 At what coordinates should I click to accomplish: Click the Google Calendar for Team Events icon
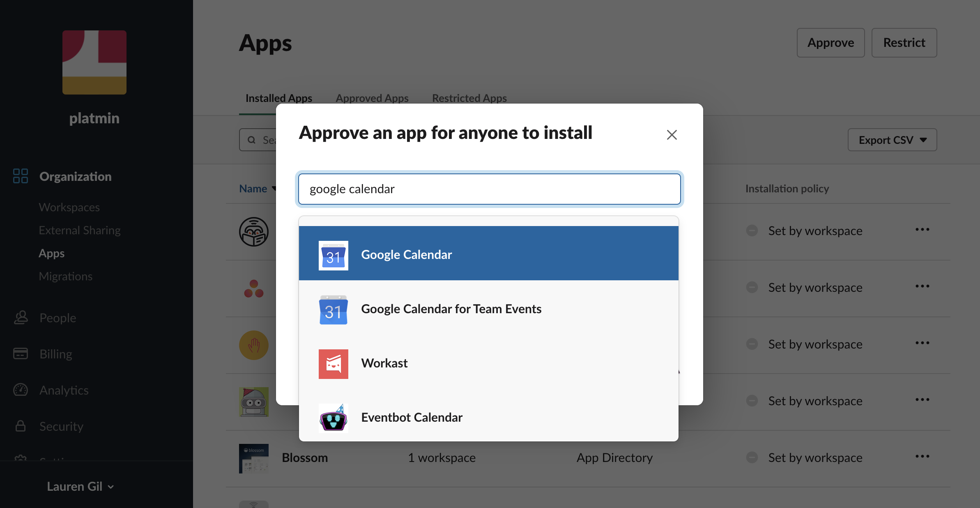pyautogui.click(x=333, y=310)
